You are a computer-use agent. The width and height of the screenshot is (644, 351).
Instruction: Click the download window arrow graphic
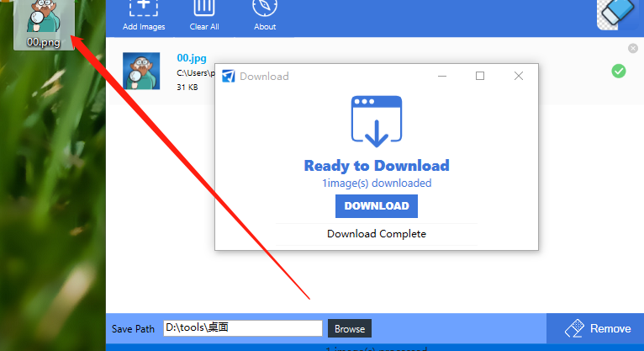[376, 121]
